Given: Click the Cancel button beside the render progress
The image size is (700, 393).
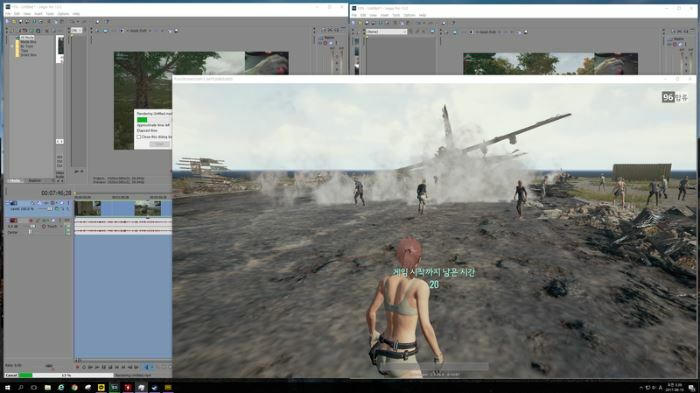Looking at the screenshot, I should click(11, 375).
